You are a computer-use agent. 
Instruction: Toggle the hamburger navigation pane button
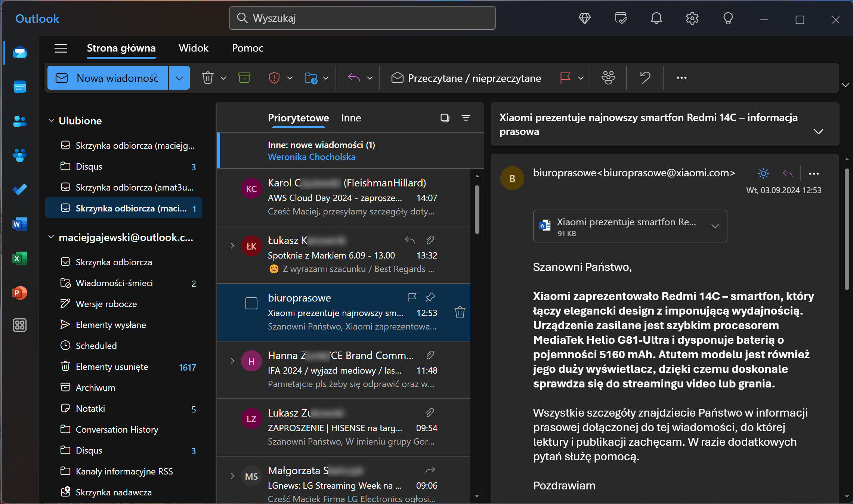point(61,48)
